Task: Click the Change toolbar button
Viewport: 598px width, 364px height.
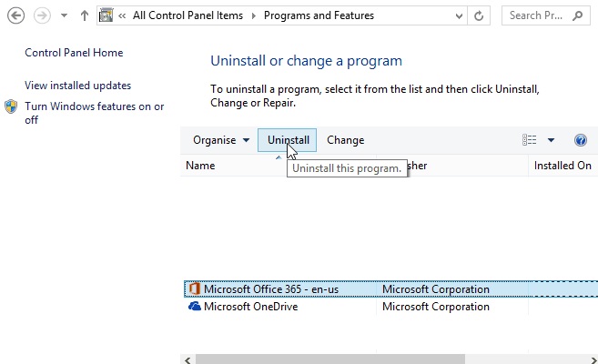Action: pyautogui.click(x=346, y=140)
